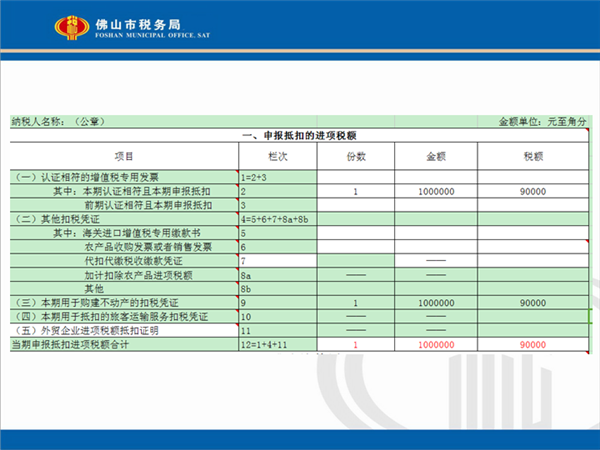This screenshot has height=450, width=600.
Task: Select 加计扣除农产品进项税额 cell
Action: pos(124,275)
